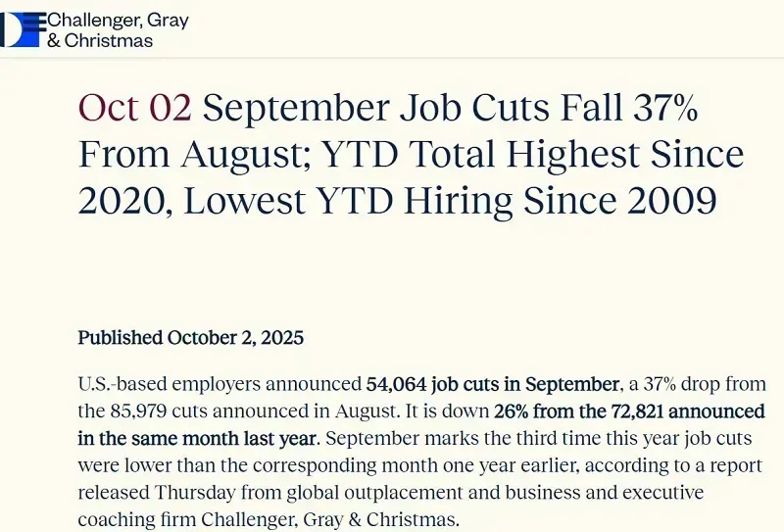The width and height of the screenshot is (784, 532).
Task: Click bold text "54,064 job cuts in September"
Action: coord(493,384)
